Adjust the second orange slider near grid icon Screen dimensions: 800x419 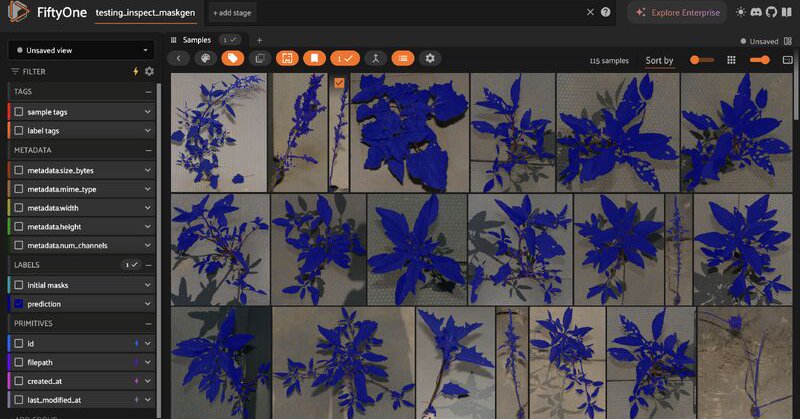[760, 60]
